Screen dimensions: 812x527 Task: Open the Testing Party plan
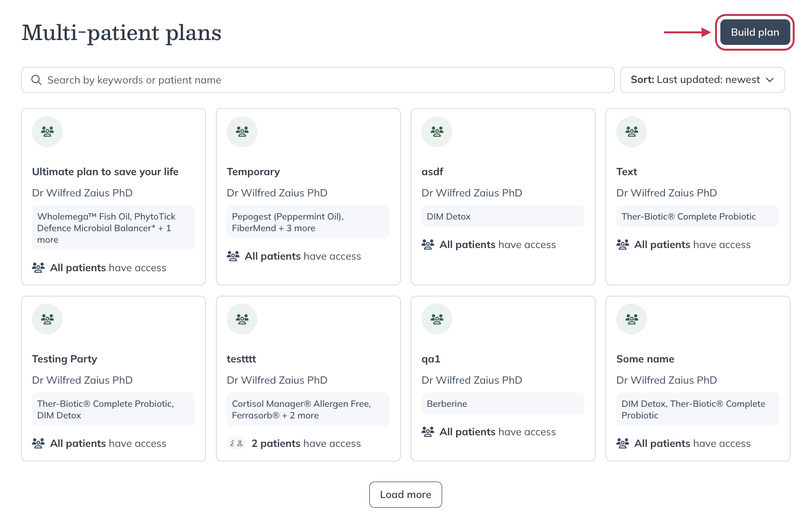coord(64,359)
